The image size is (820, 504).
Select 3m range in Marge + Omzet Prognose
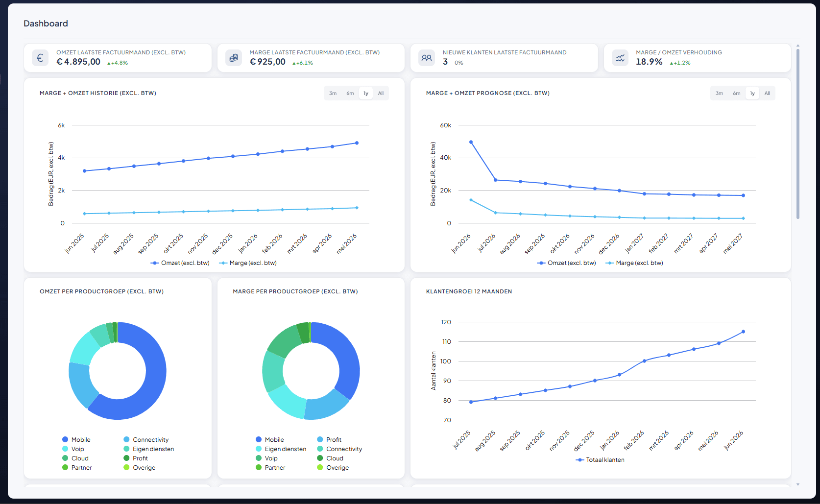coord(720,94)
